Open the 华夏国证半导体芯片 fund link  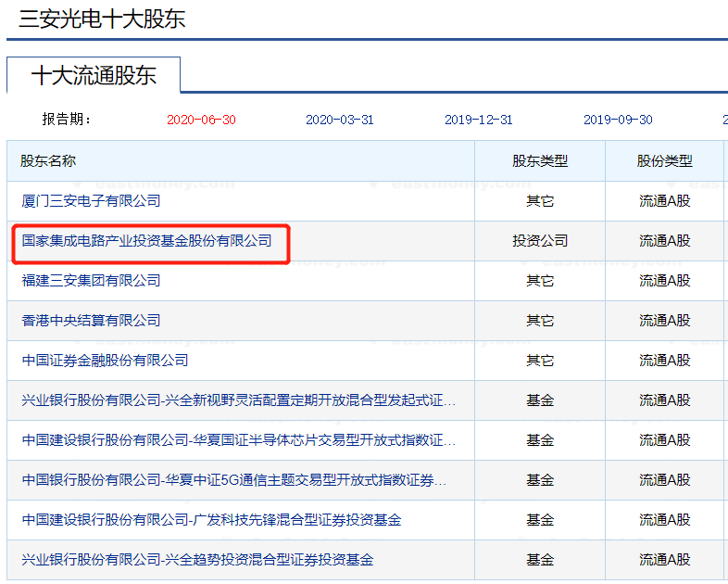click(x=239, y=440)
